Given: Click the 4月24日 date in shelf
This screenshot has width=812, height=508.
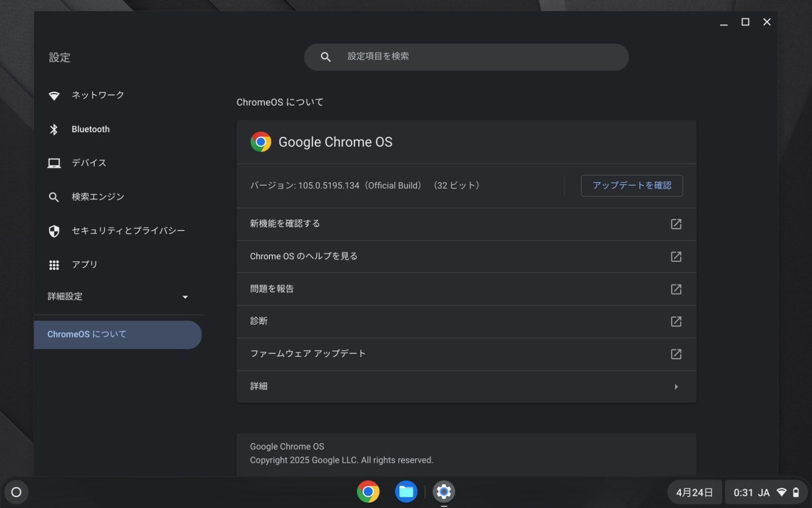Looking at the screenshot, I should coord(694,492).
